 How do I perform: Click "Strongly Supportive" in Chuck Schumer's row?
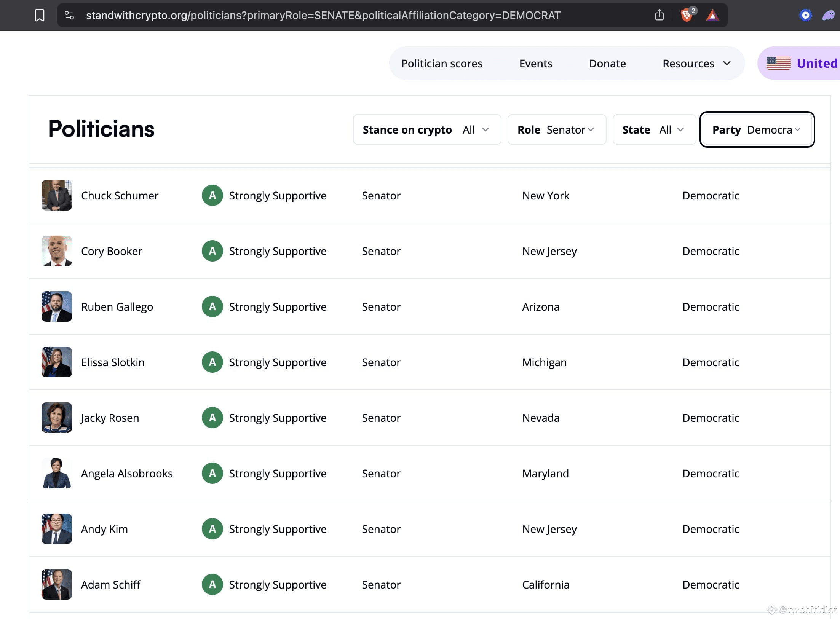[278, 196]
